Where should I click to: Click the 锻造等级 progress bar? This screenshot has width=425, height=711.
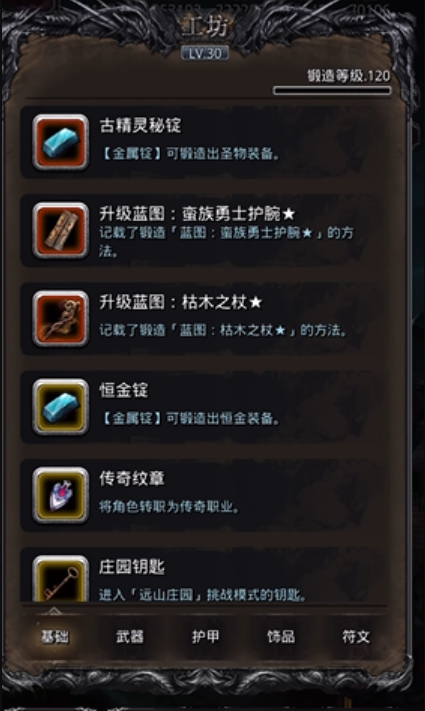pyautogui.click(x=332, y=91)
